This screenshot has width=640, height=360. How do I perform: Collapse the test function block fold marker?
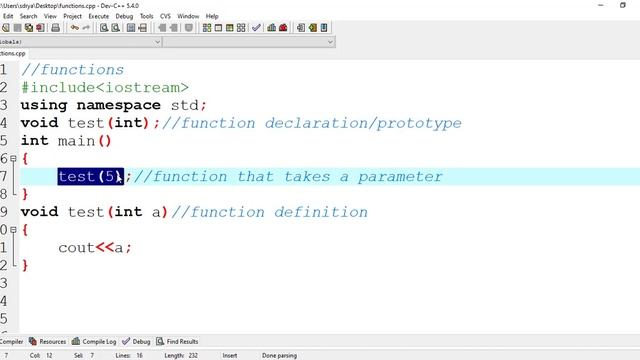(13, 230)
